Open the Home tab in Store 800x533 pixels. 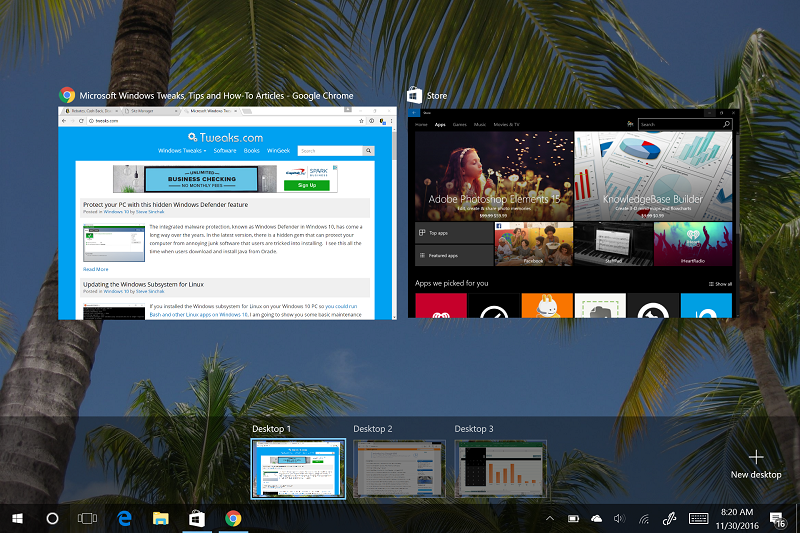[421, 124]
